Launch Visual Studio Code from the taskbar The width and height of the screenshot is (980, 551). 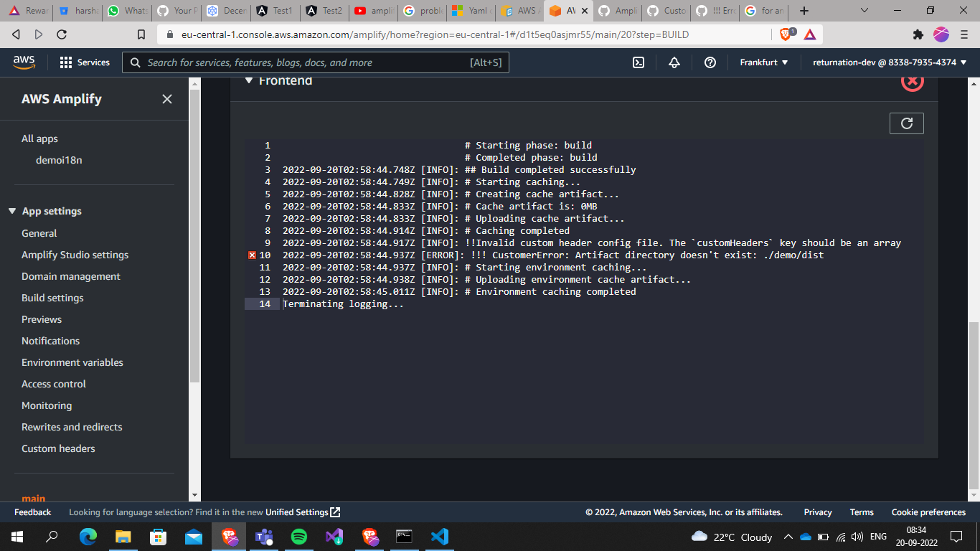tap(439, 537)
